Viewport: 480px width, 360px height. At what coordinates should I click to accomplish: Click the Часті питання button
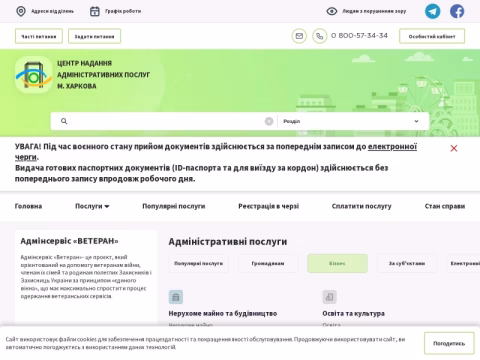(x=39, y=36)
